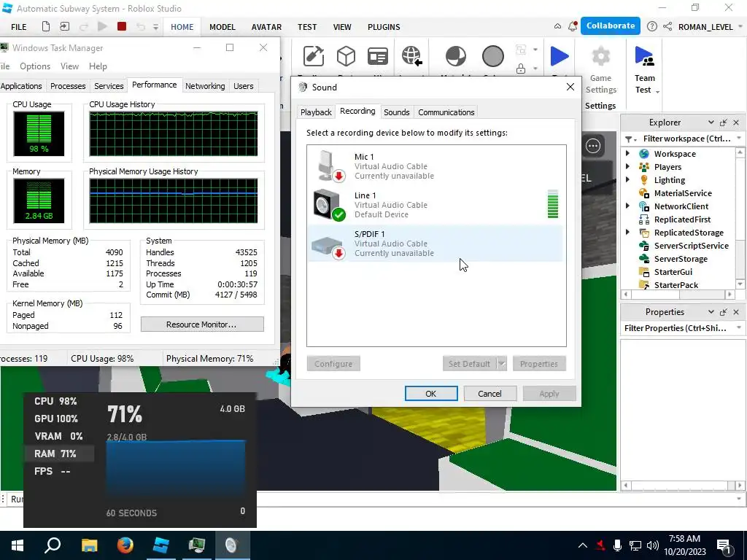Click the blue Play test button
The width and height of the screenshot is (747, 560).
tap(560, 56)
